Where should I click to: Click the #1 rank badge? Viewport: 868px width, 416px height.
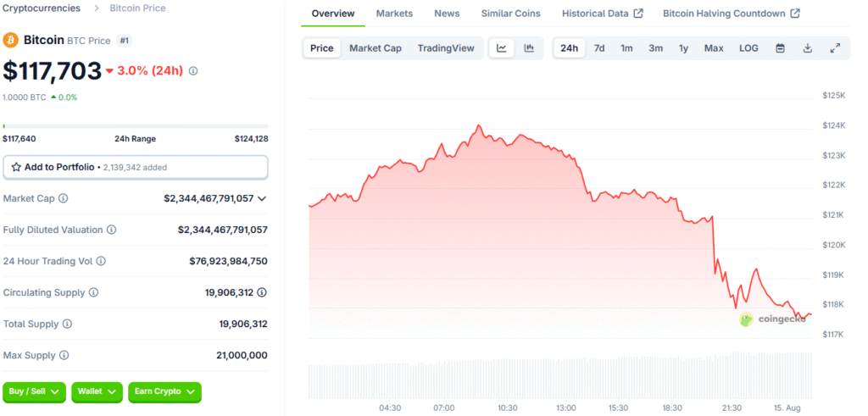point(125,41)
